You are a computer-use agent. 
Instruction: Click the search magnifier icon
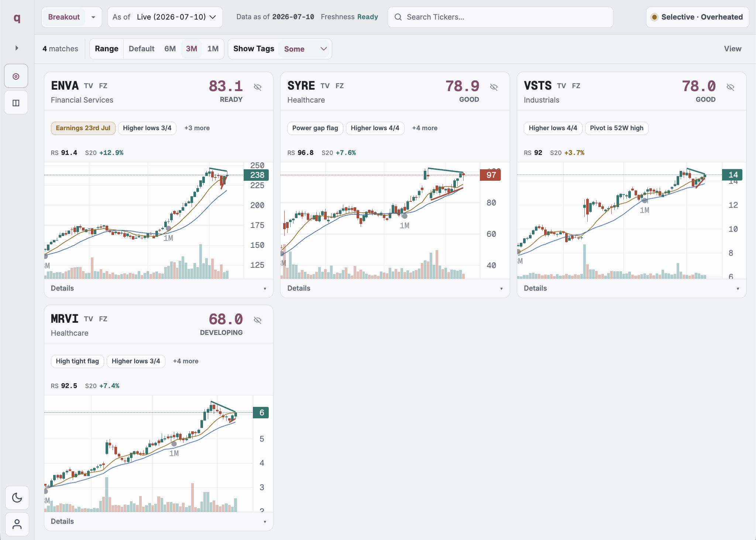398,17
